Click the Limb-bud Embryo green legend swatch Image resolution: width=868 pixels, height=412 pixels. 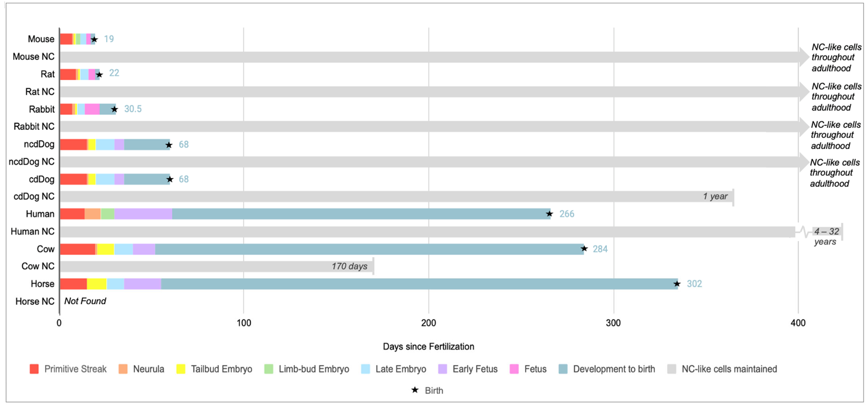269,369
